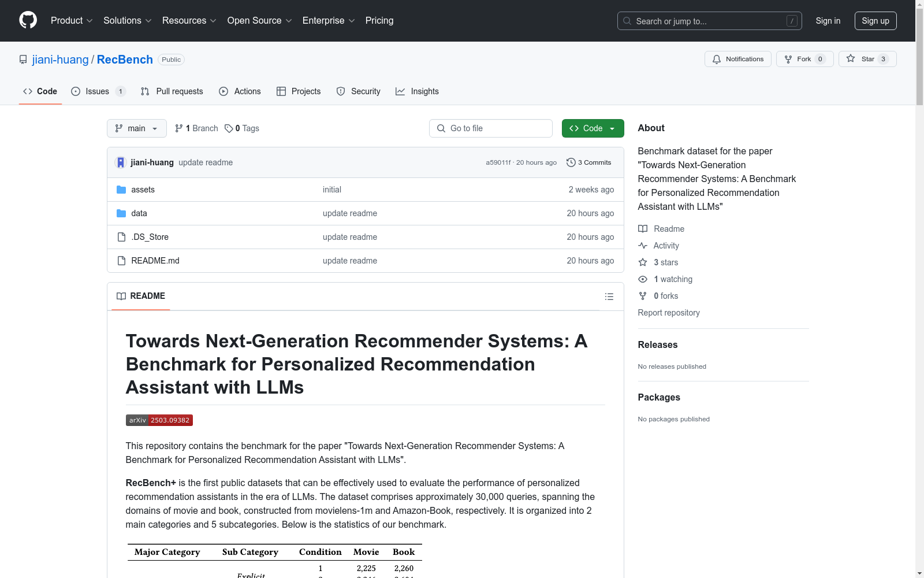Click the pulse icon beside Activity

pos(643,246)
